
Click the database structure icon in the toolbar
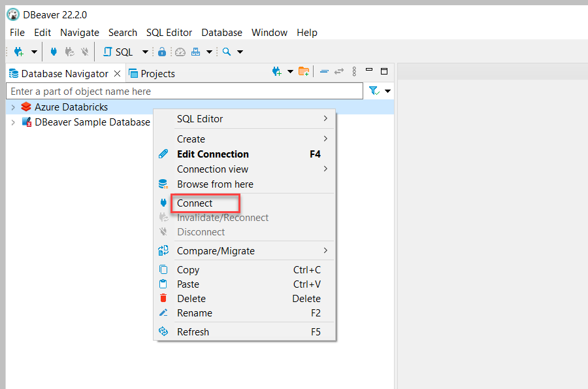pyautogui.click(x=196, y=52)
